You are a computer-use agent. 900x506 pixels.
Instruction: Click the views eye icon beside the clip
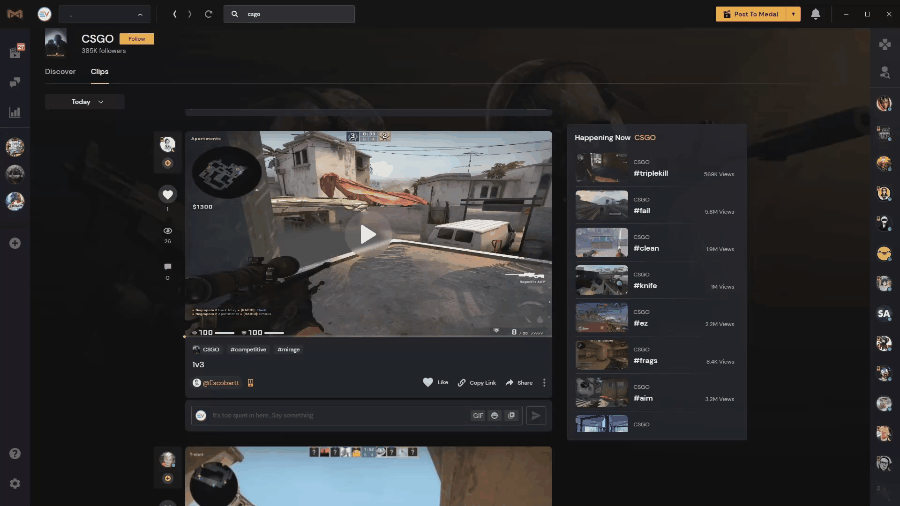point(168,231)
